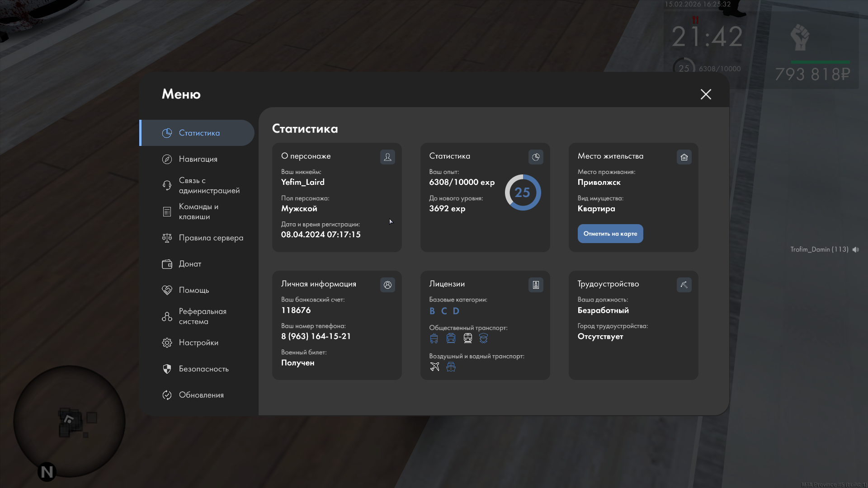Click the pie chart icon in Статистика card
Screen dimensions: 868x488
tap(536, 157)
